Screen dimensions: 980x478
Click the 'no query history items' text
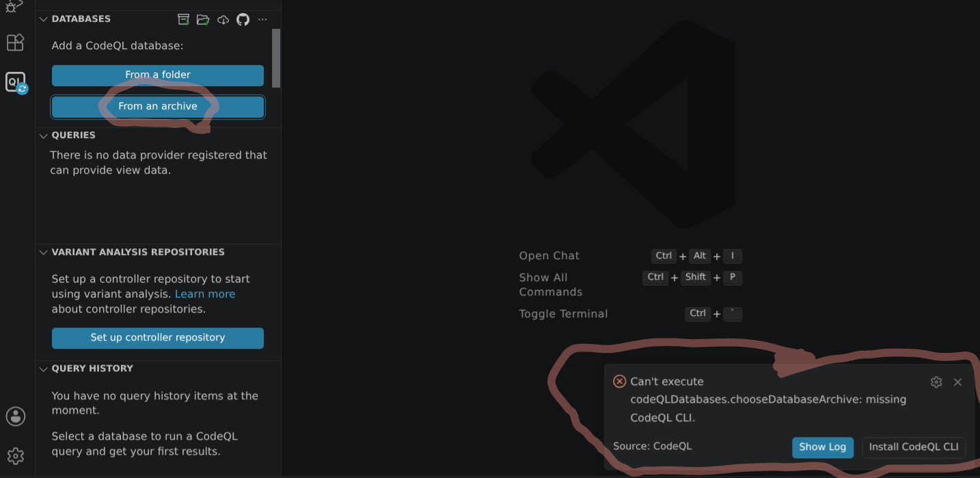[x=155, y=403]
